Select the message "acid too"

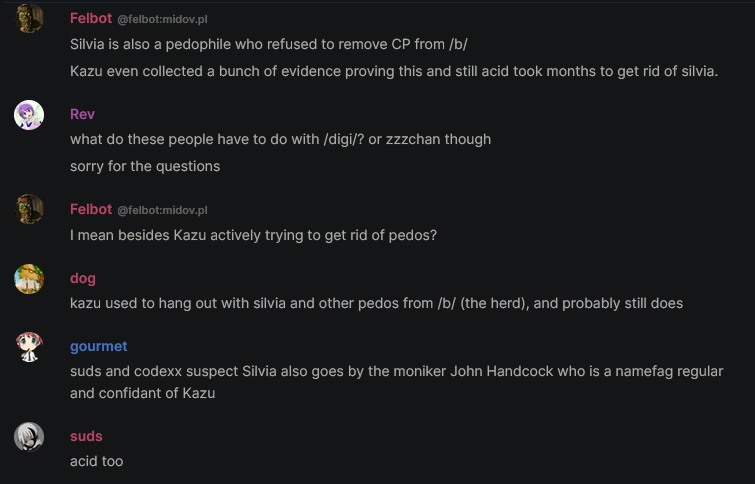point(97,461)
